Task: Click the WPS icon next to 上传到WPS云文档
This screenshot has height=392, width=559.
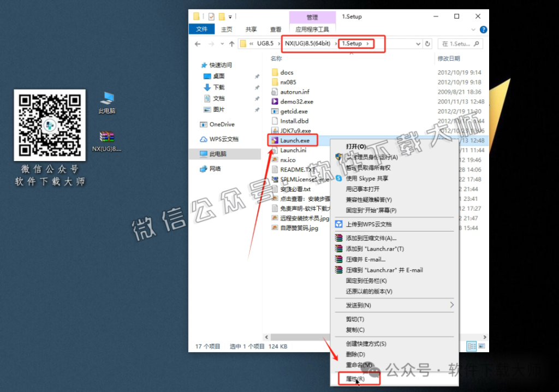Action: coord(340,224)
